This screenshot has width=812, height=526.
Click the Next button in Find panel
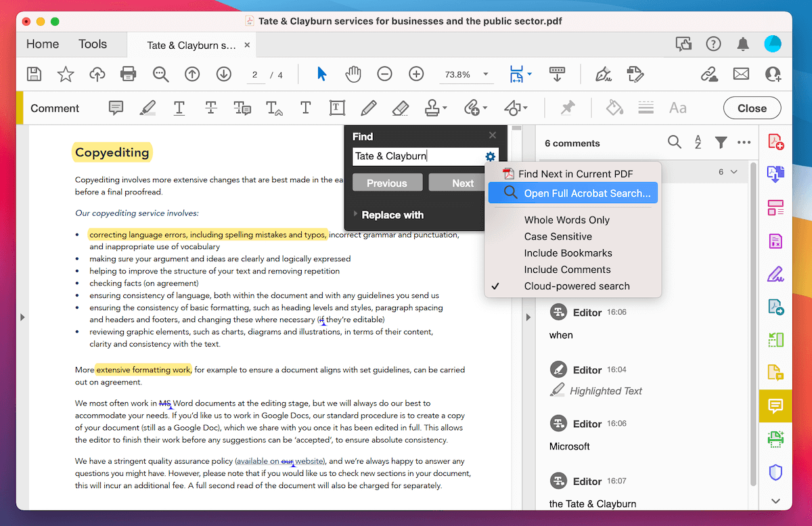[x=463, y=182]
